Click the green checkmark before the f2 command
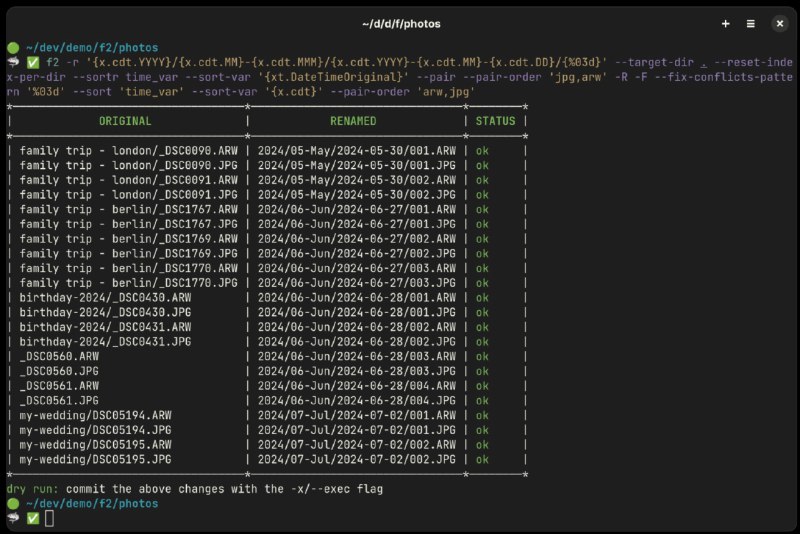Viewport: 800px width, 534px height. pyautogui.click(x=32, y=62)
